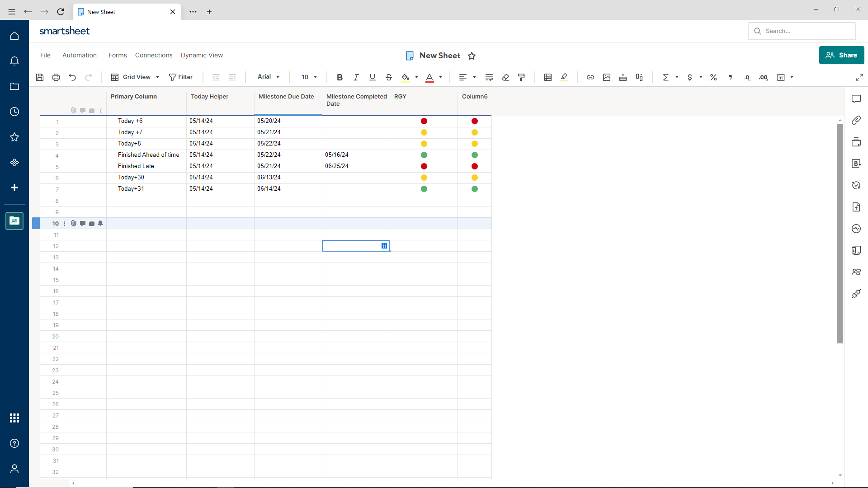This screenshot has height=488, width=868.
Task: Click the Print icon
Action: pos(56,77)
